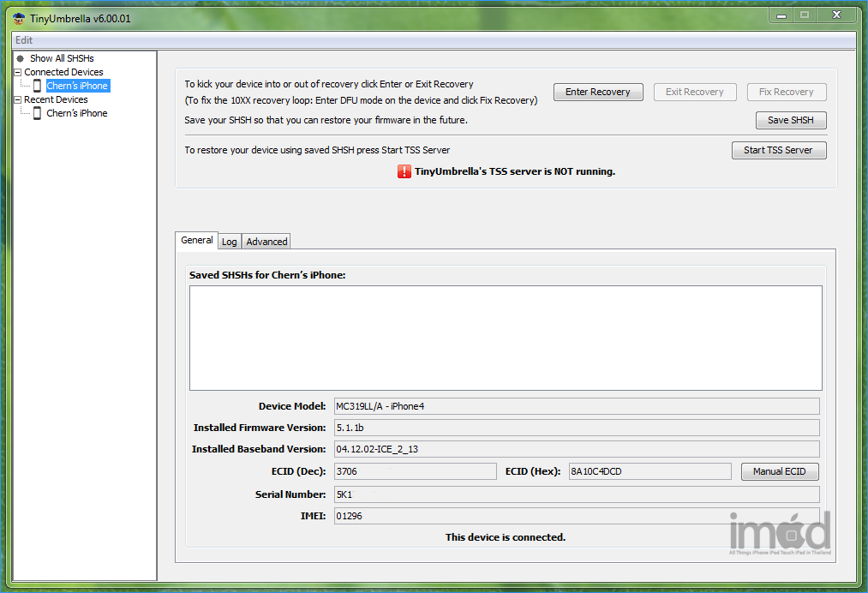Viewport: 868px width, 593px height.
Task: Select Chern's iPhone under Connected Devices
Action: [77, 86]
